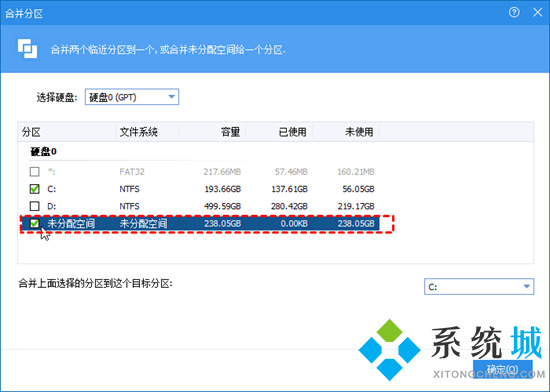Click the 193.66GB capacity value
Screen dimensions: 550x392
(222, 189)
